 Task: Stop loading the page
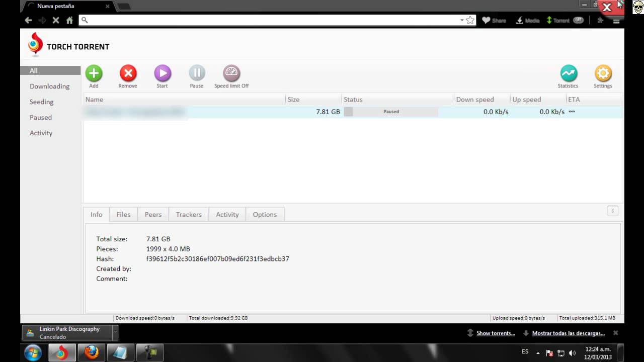point(56,20)
